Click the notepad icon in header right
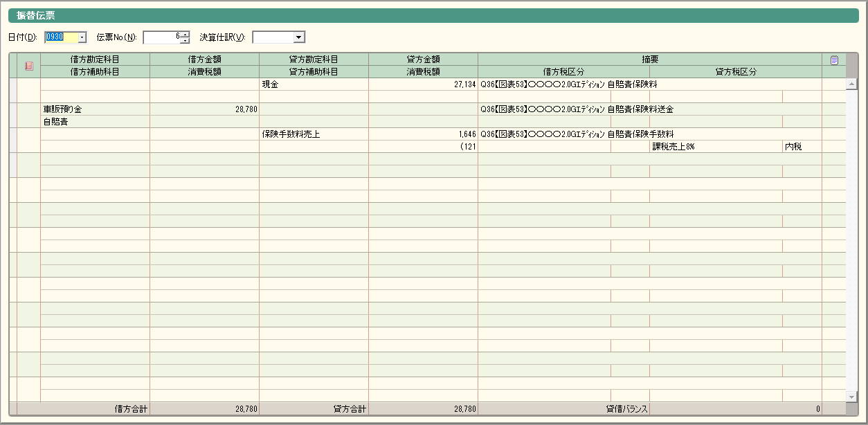 pos(834,60)
